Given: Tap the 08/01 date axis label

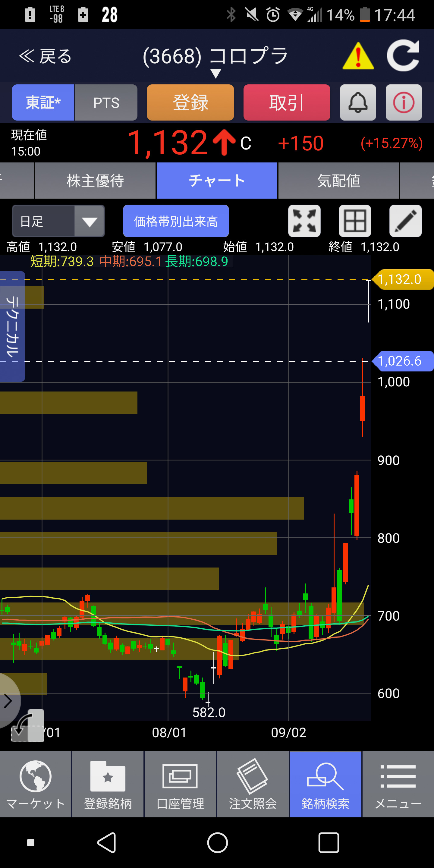Looking at the screenshot, I should pos(169,733).
